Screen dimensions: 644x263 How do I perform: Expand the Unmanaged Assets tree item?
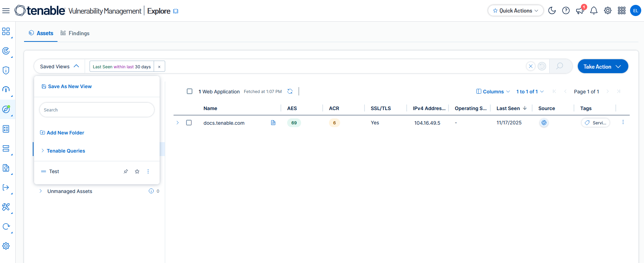(x=41, y=191)
